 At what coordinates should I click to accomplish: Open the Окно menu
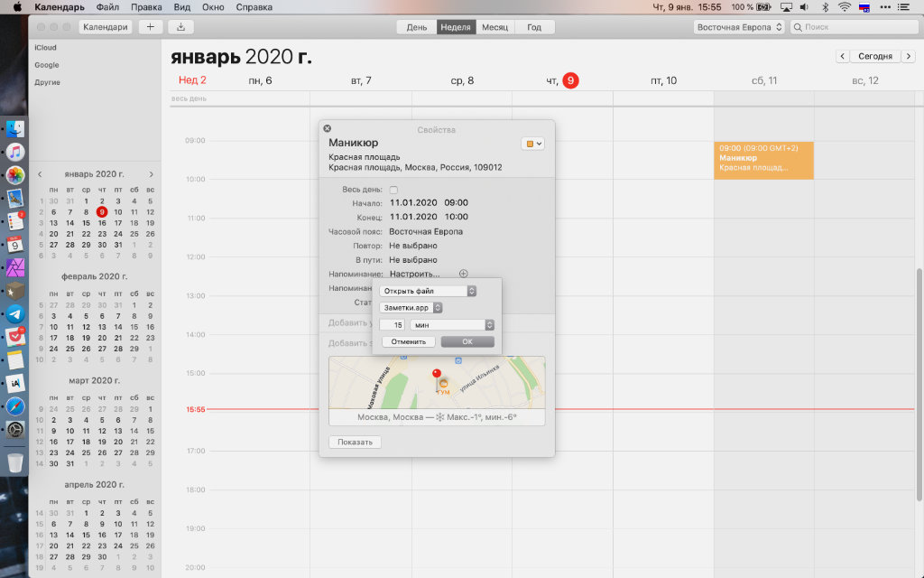(x=213, y=7)
